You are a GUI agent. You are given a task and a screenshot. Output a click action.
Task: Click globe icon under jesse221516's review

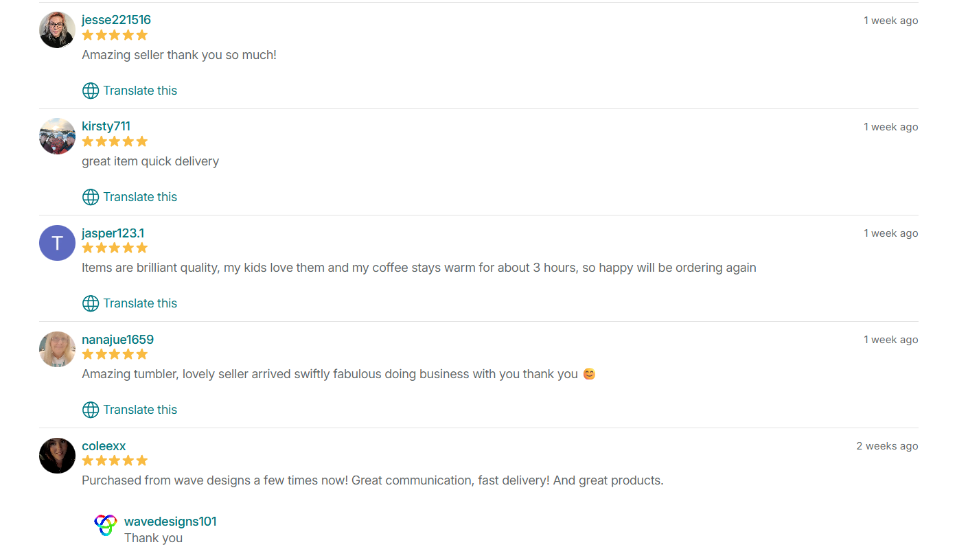tap(91, 91)
